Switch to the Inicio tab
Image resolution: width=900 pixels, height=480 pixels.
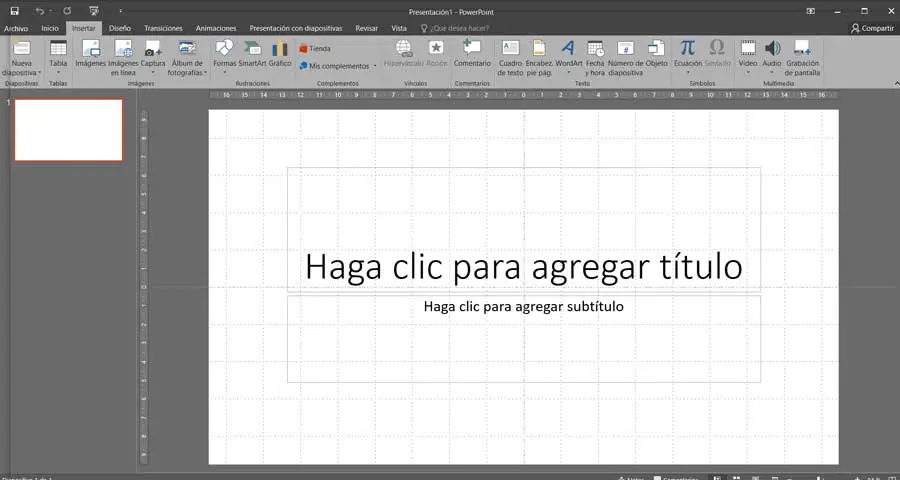(x=50, y=28)
